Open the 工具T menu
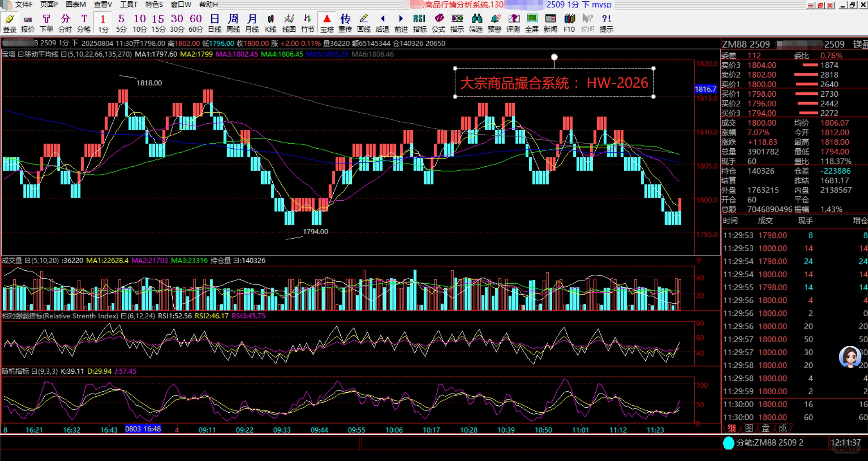The height and width of the screenshot is (461, 868). [129, 5]
